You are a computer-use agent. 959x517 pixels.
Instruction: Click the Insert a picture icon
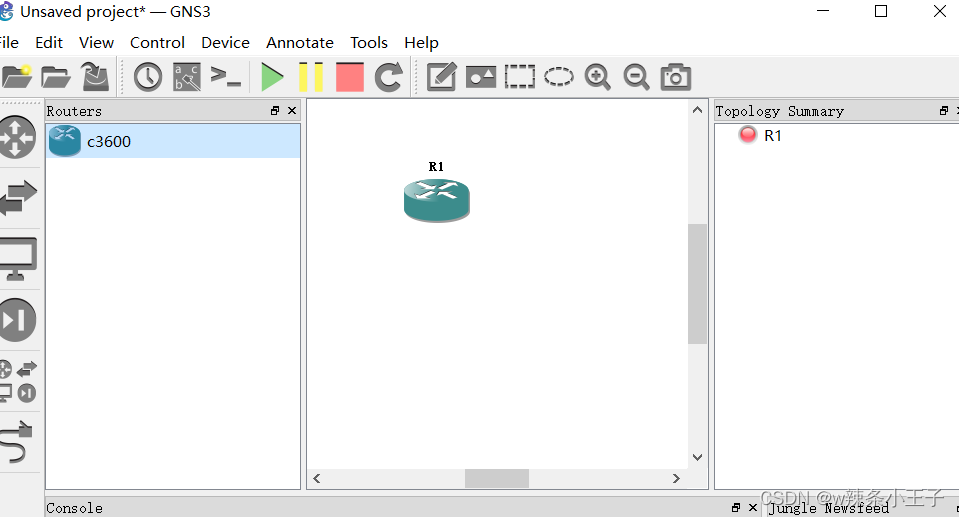481,77
